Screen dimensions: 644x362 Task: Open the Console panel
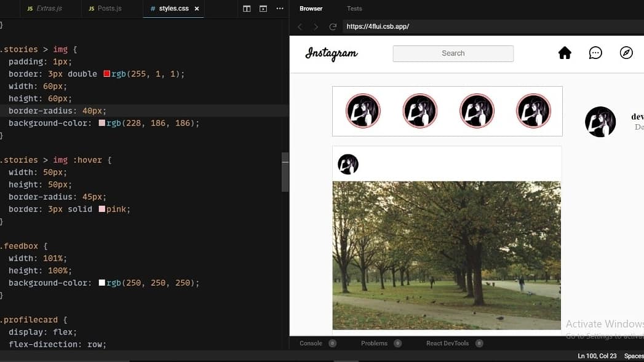click(x=317, y=343)
